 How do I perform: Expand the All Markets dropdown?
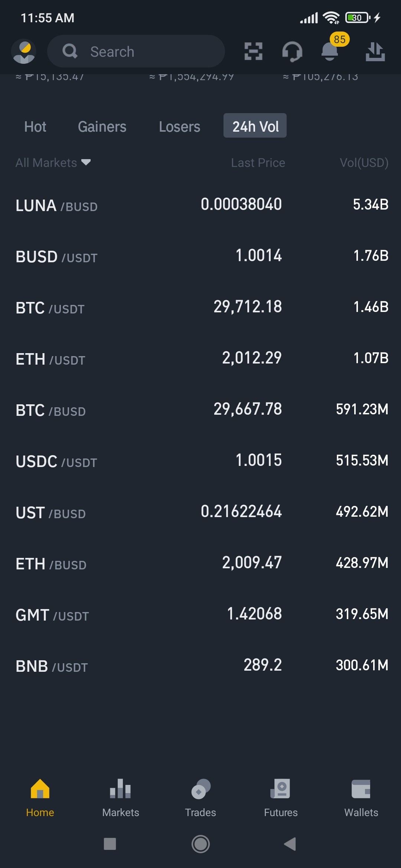(x=53, y=162)
